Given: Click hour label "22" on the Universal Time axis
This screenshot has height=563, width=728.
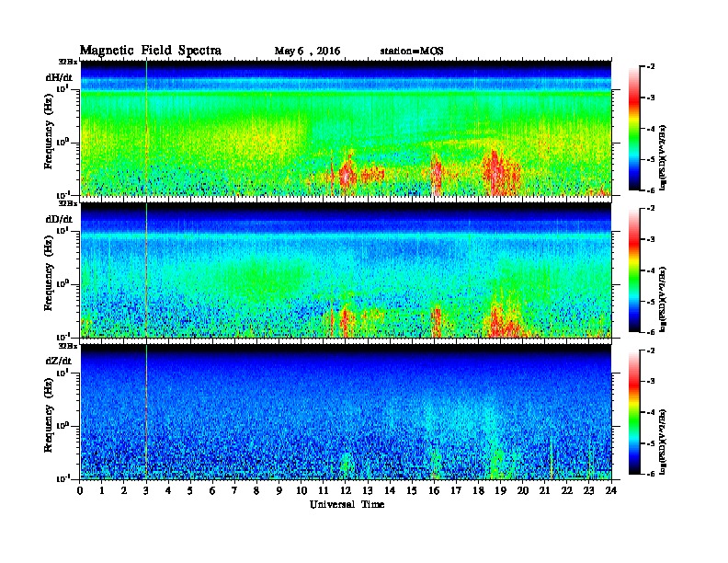Looking at the screenshot, I should [567, 490].
